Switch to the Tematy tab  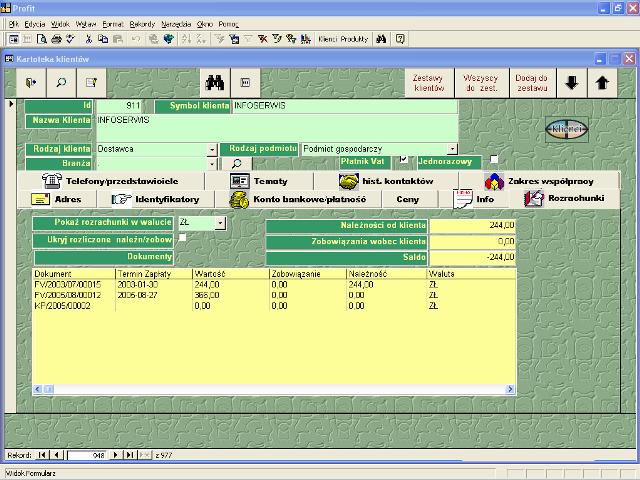[259, 181]
